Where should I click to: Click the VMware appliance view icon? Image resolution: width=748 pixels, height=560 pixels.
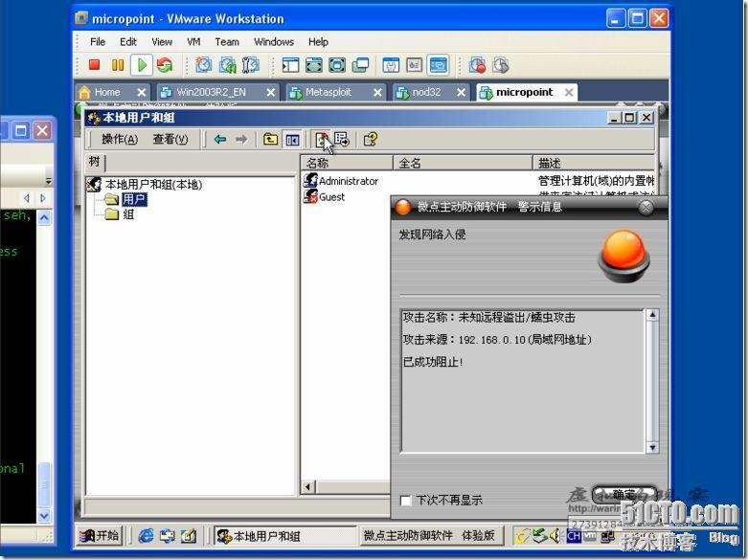(414, 65)
